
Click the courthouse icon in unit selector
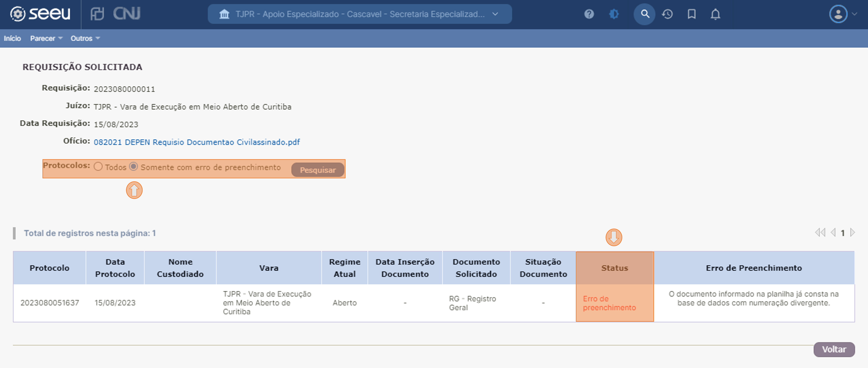point(224,14)
